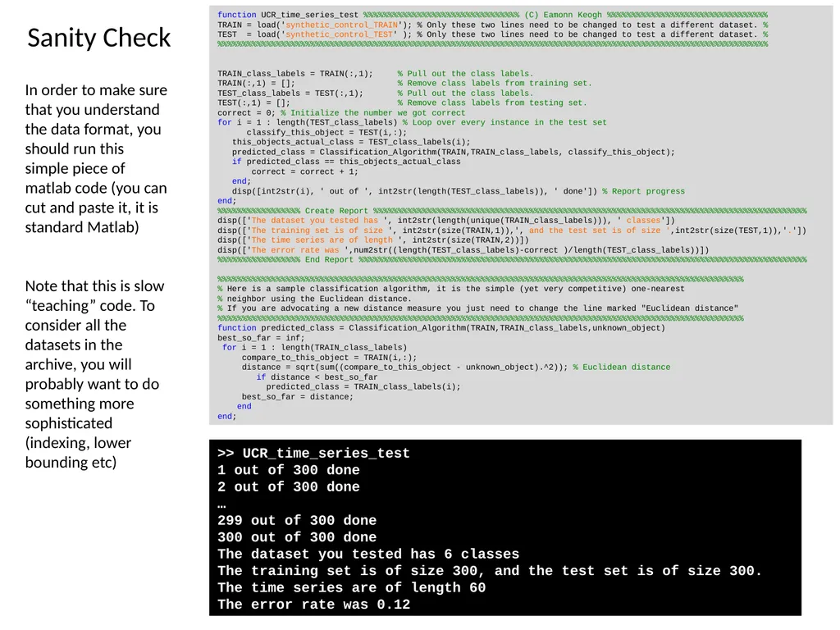The height and width of the screenshot is (630, 840).
Task: Click the '>> UCR_time_series_test' console command
Action: pos(313,453)
